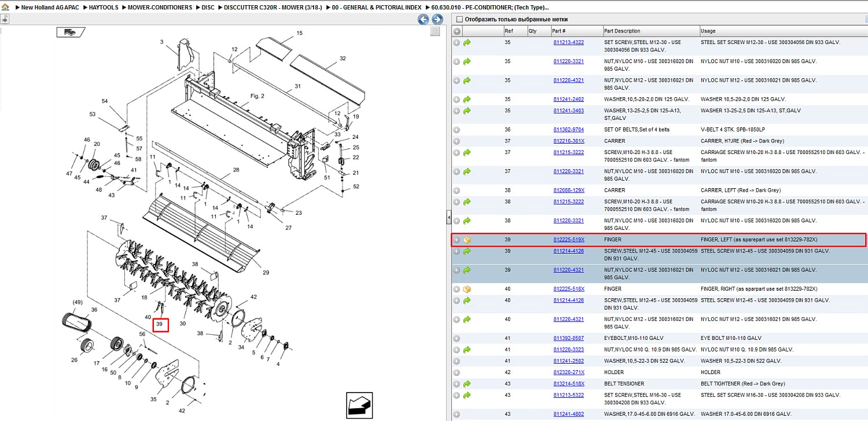This screenshot has height=421, width=868.
Task: Click the grey square button at the diagram corner
Action: (435, 31)
